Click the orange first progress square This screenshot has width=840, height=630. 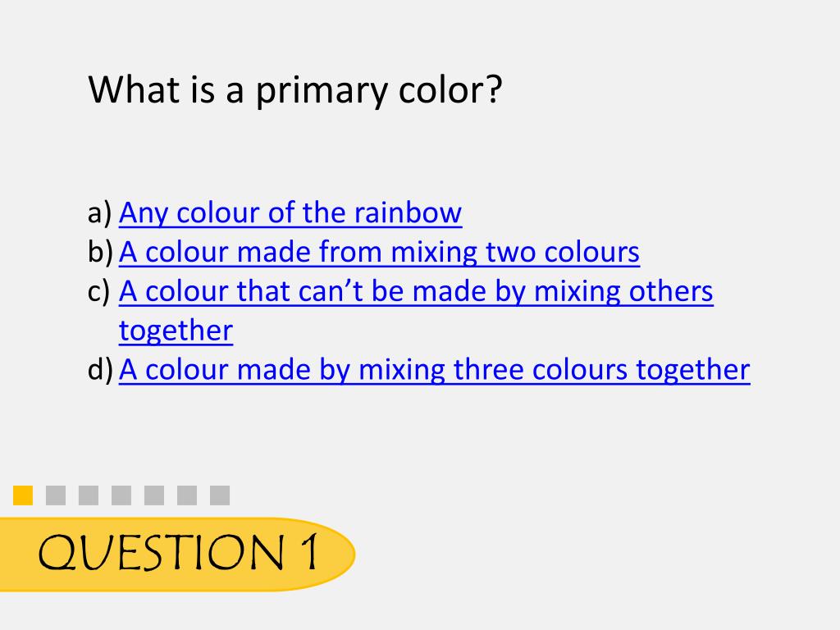tap(23, 495)
